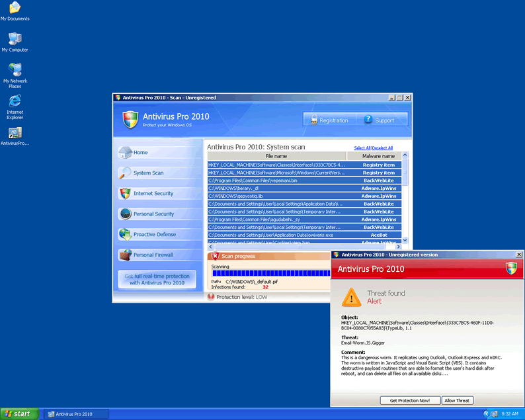Click scan list scroll-up arrow
The height and width of the screenshot is (420, 525).
(406, 156)
